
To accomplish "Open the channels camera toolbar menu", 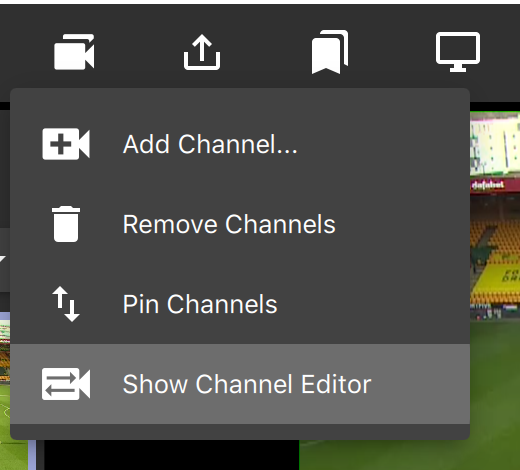I will coord(74,52).
